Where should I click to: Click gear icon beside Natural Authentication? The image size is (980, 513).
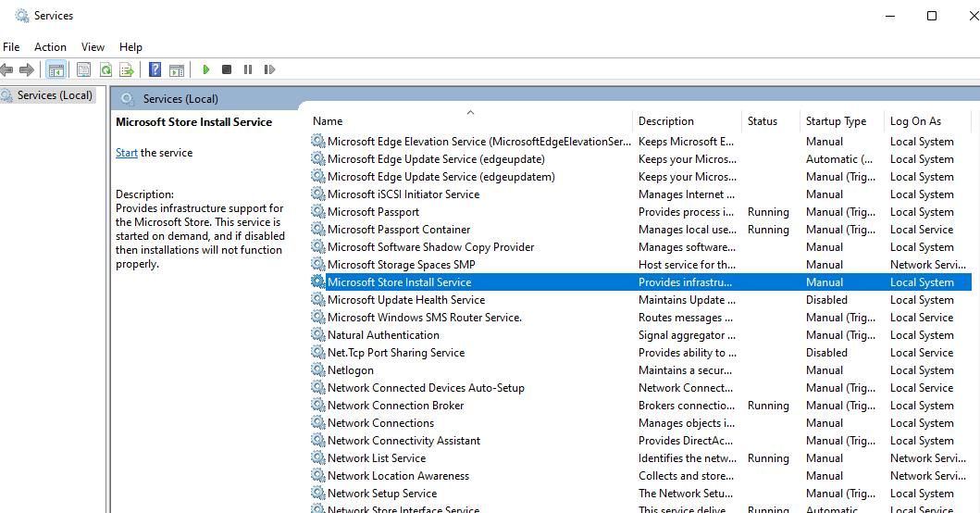click(x=318, y=334)
